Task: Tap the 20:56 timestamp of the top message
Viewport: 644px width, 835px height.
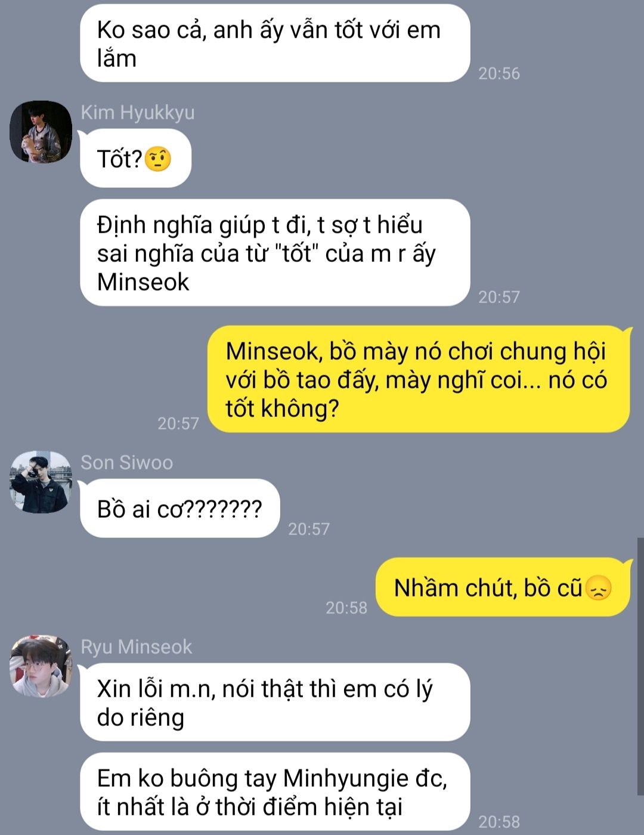Action: tap(499, 73)
